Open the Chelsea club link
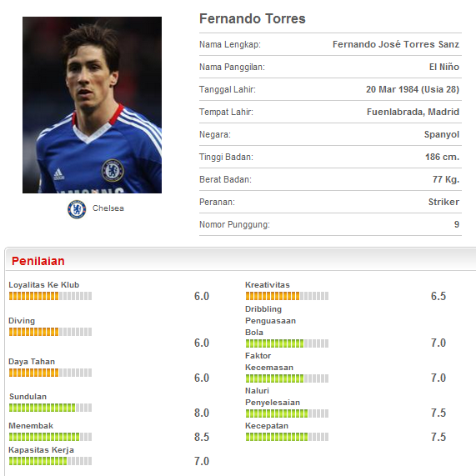Image resolution: width=476 pixels, height=476 pixels. tap(108, 208)
